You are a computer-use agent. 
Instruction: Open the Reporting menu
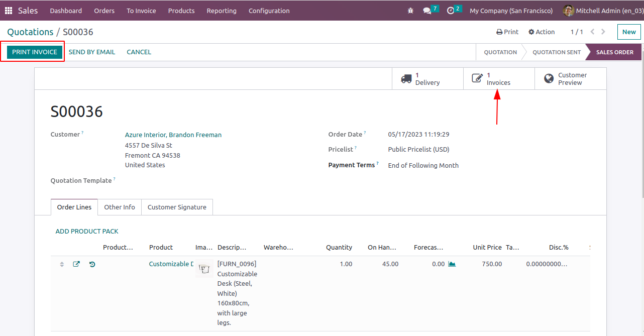[222, 11]
